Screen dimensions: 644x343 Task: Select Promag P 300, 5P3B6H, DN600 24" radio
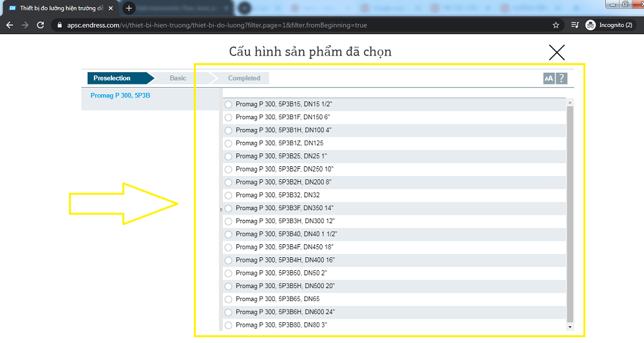[229, 312]
